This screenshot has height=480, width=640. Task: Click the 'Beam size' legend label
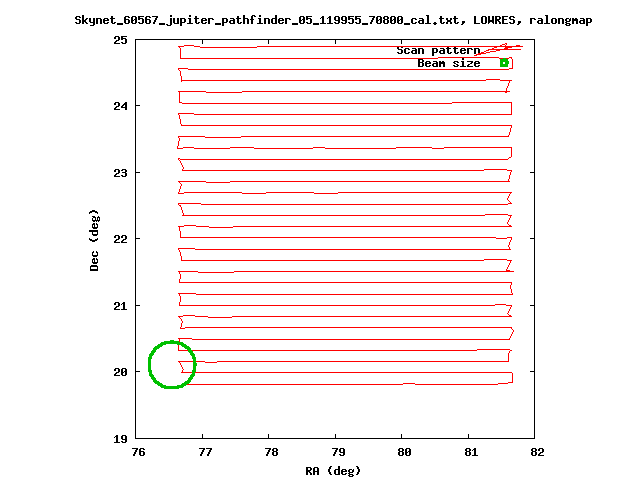[x=449, y=64]
